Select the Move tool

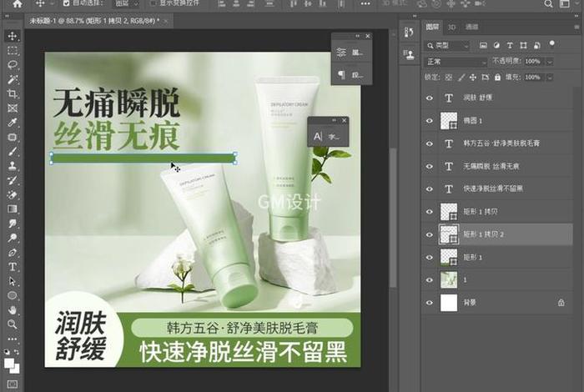click(13, 36)
